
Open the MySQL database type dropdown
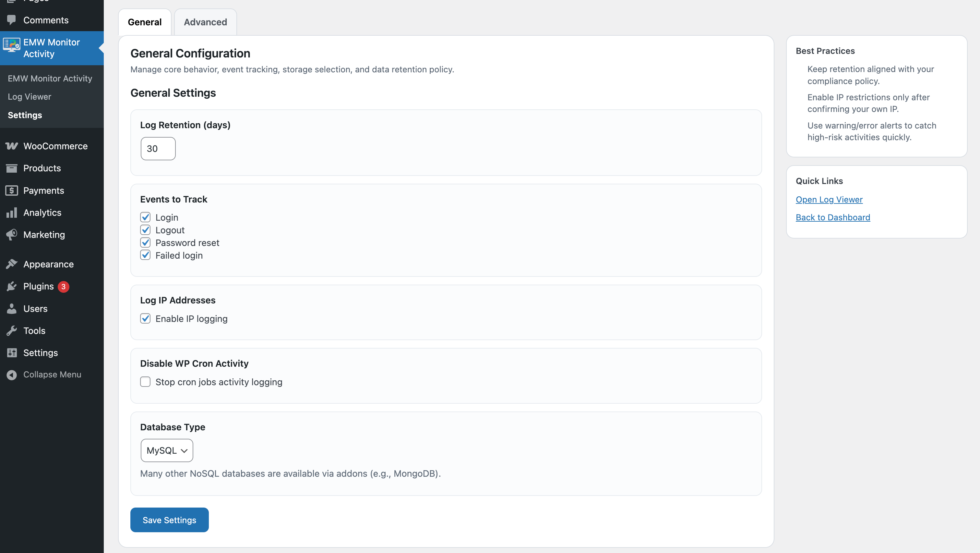(167, 450)
